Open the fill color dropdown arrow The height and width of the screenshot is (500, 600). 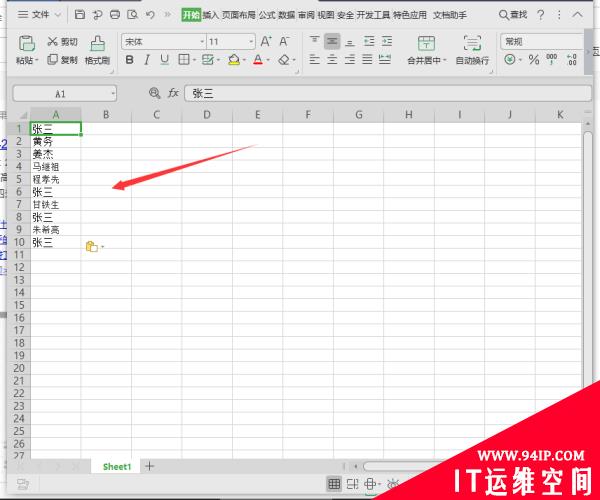click(x=244, y=60)
